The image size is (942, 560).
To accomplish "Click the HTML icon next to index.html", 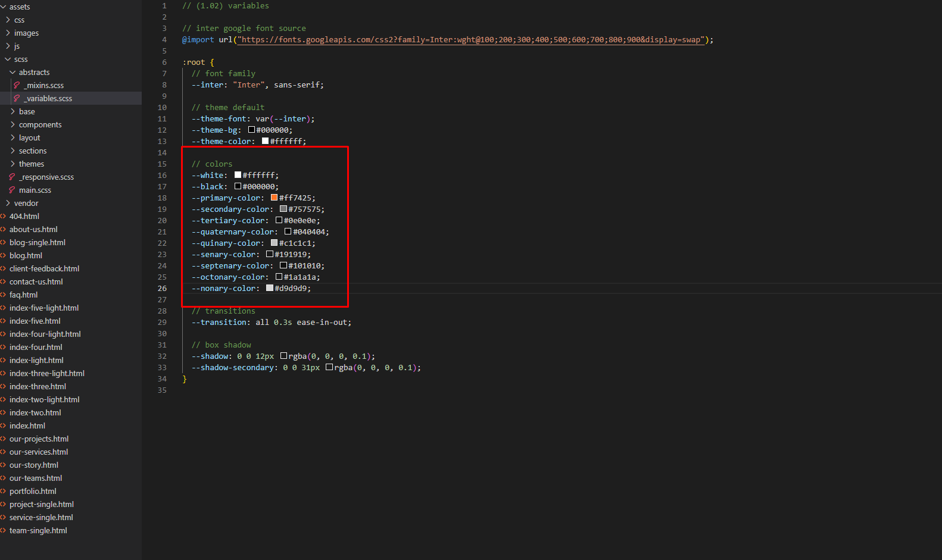I will [3, 426].
